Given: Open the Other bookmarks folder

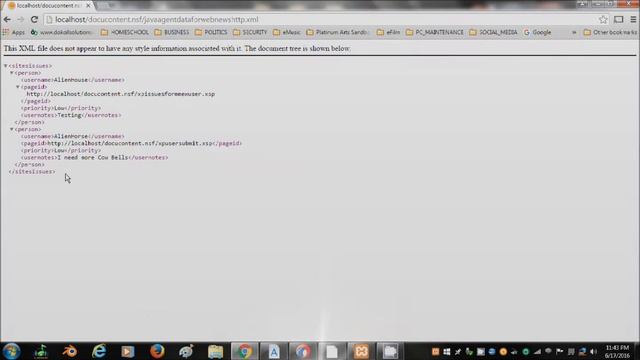Looking at the screenshot, I should pos(610,32).
